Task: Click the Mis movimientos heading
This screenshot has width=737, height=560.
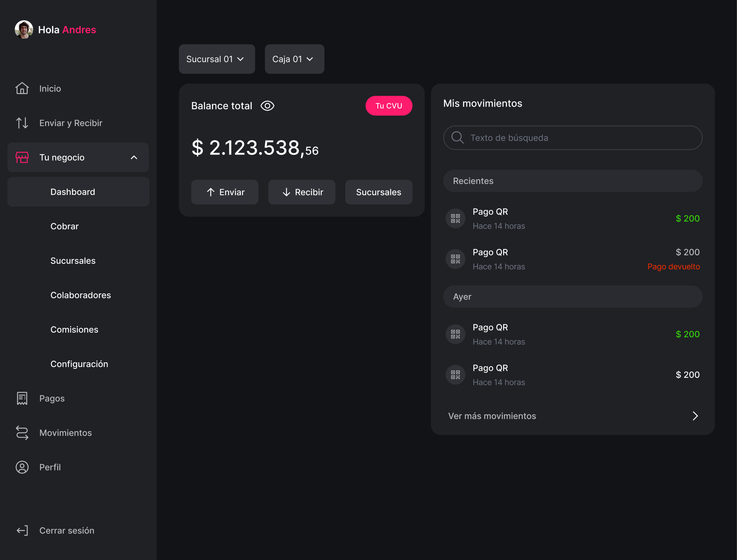Action: pyautogui.click(x=483, y=104)
